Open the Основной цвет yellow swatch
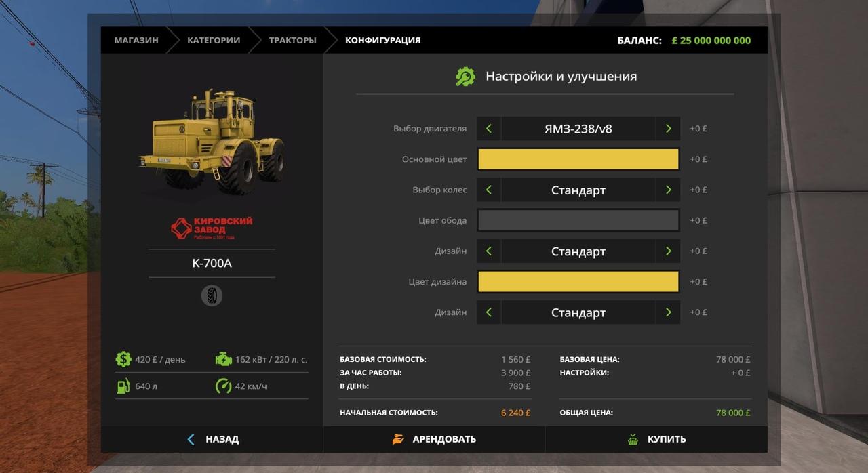 pos(578,159)
